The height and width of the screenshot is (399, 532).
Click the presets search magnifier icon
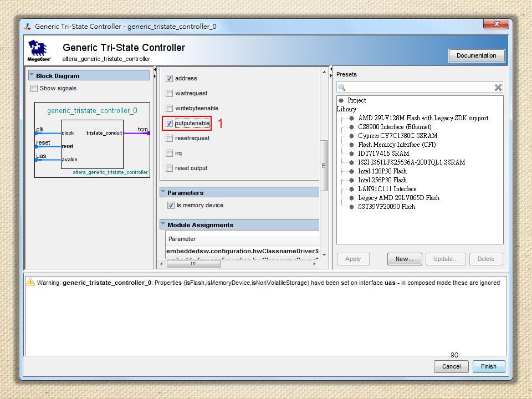pos(342,87)
